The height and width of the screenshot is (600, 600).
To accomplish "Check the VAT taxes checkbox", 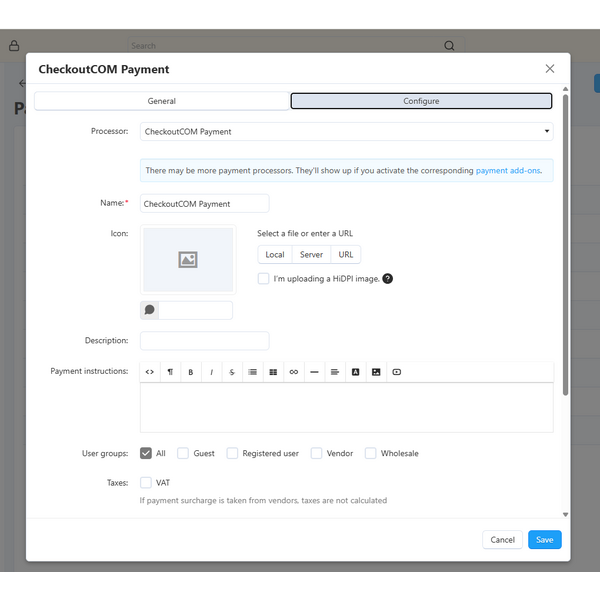I will pyautogui.click(x=147, y=483).
